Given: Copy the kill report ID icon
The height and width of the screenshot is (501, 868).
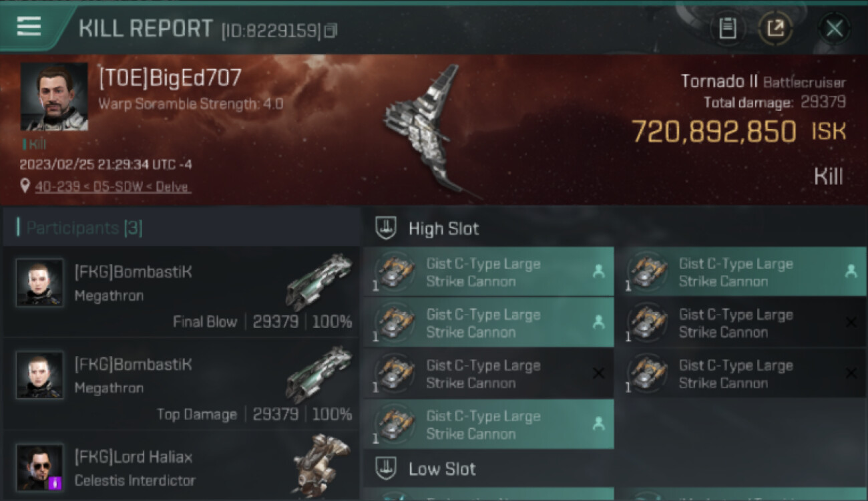Looking at the screenshot, I should pyautogui.click(x=331, y=31).
